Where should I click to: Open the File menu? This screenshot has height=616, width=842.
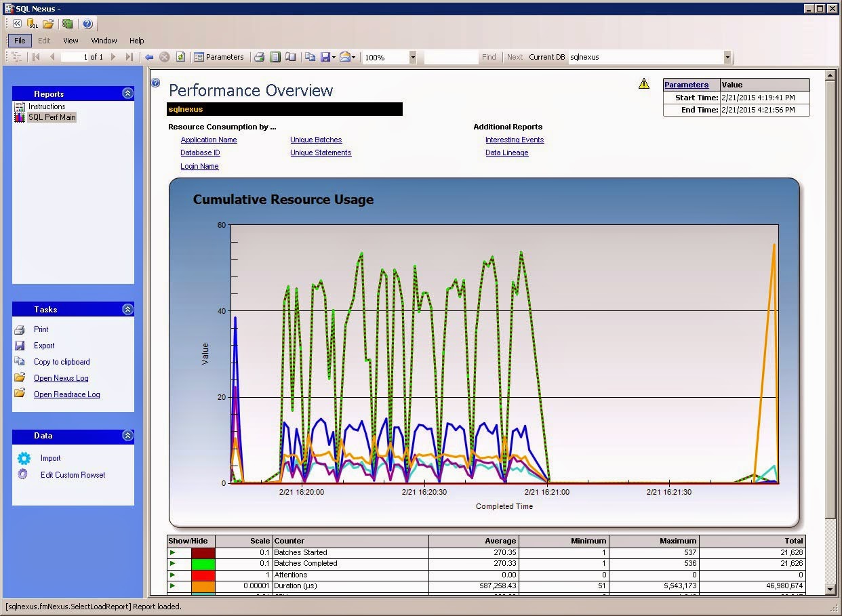[20, 41]
